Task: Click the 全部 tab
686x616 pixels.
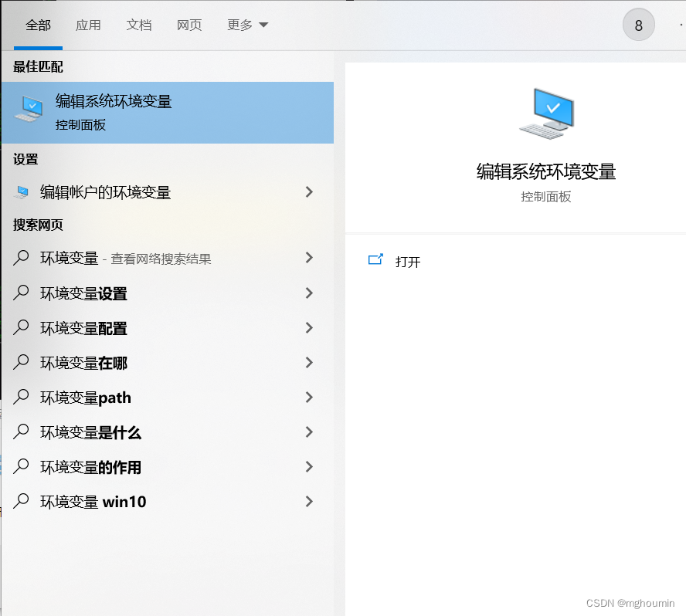Action: coord(38,24)
